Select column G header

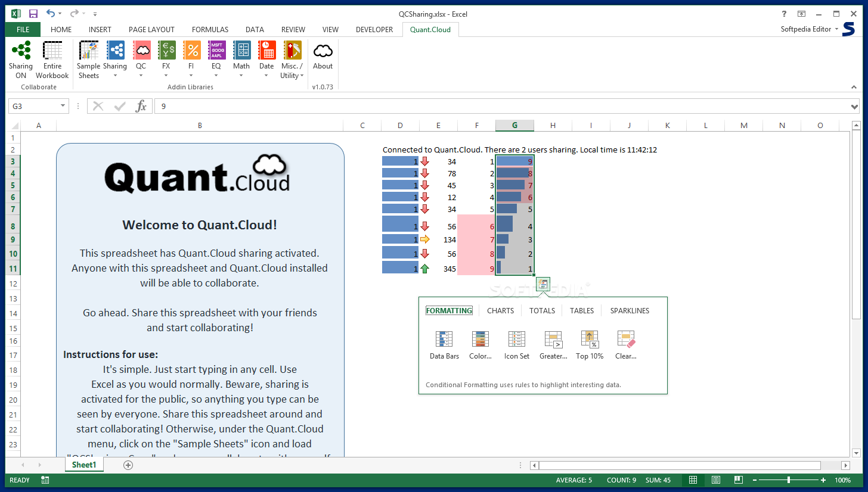point(514,125)
